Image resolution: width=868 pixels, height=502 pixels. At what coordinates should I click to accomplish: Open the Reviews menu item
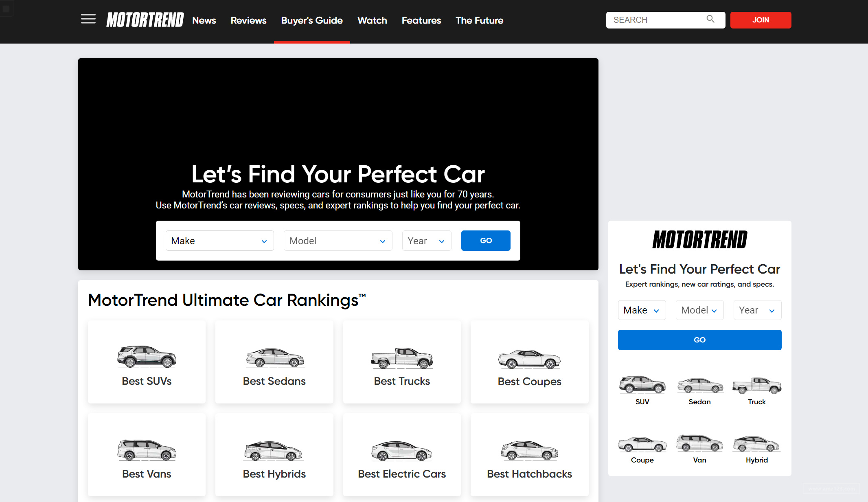(248, 20)
